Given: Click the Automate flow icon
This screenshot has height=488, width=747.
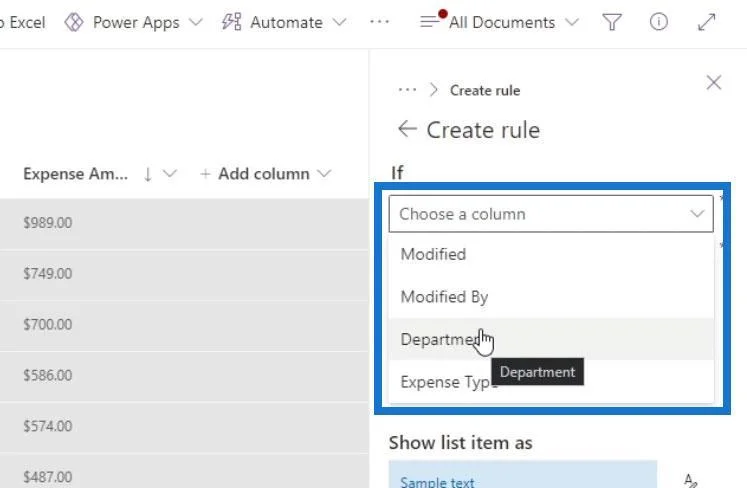Looking at the screenshot, I should coord(232,22).
